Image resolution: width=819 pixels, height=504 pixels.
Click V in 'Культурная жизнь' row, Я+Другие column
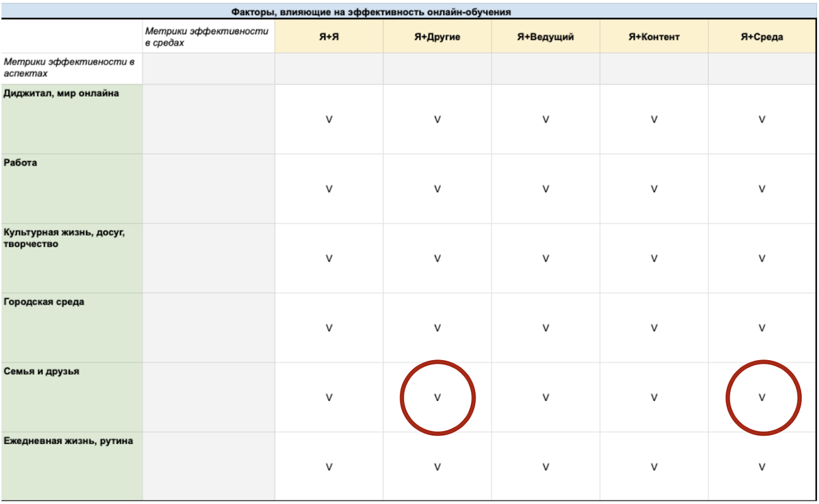click(x=437, y=258)
